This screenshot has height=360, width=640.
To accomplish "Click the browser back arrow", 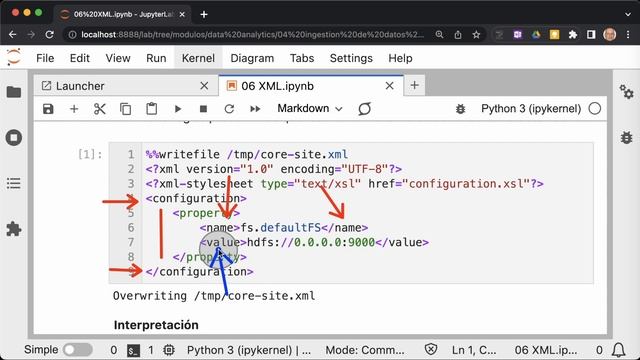I will pos(12,35).
